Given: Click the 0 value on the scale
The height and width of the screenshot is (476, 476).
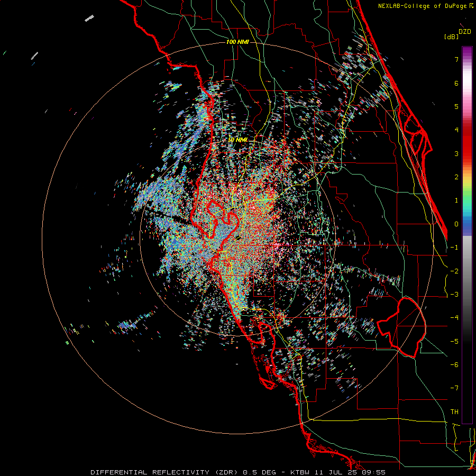Looking at the screenshot, I should coord(456,224).
